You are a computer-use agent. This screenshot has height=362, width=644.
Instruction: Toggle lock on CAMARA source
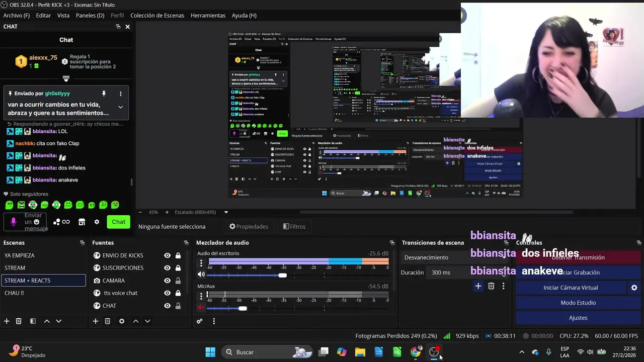[178, 281]
